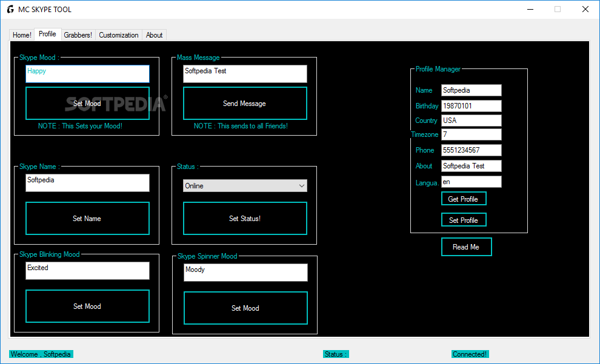This screenshot has height=364, width=600.
Task: Click the Country field showing USA
Action: (471, 121)
